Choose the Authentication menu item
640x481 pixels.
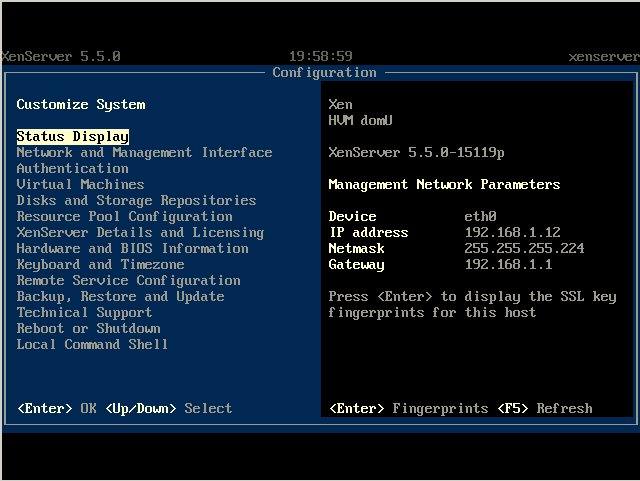72,168
